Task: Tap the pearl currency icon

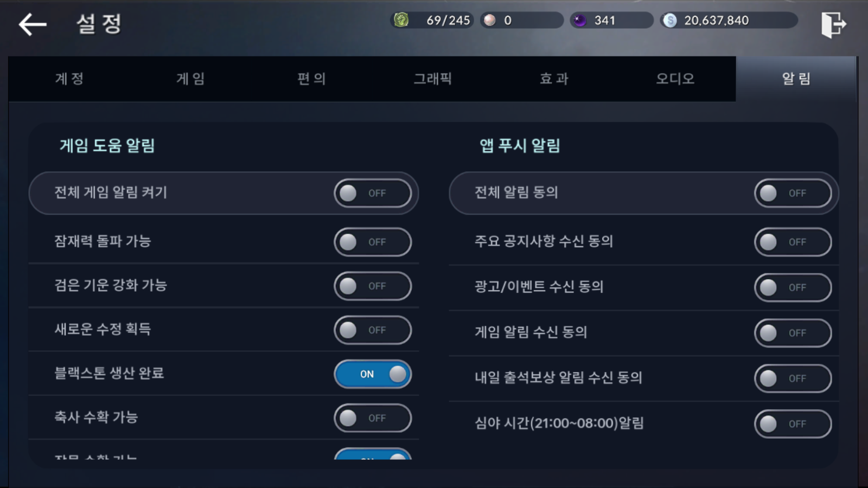Action: point(490,20)
